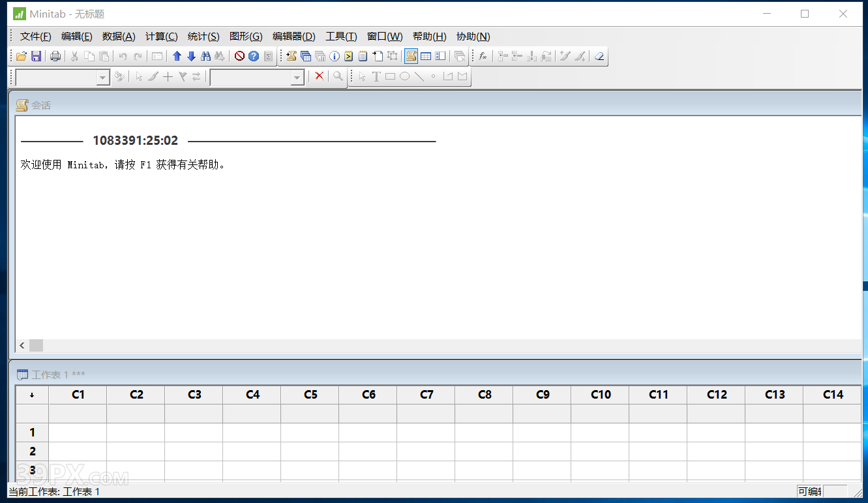Click the magnifying glass zoom icon
The height and width of the screenshot is (503, 868).
337,76
